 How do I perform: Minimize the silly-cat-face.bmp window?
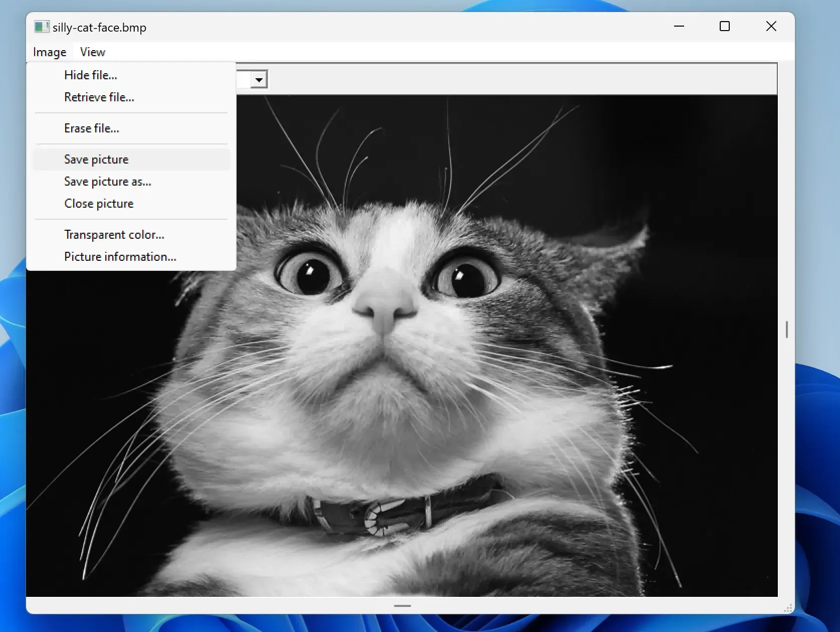pos(679,27)
